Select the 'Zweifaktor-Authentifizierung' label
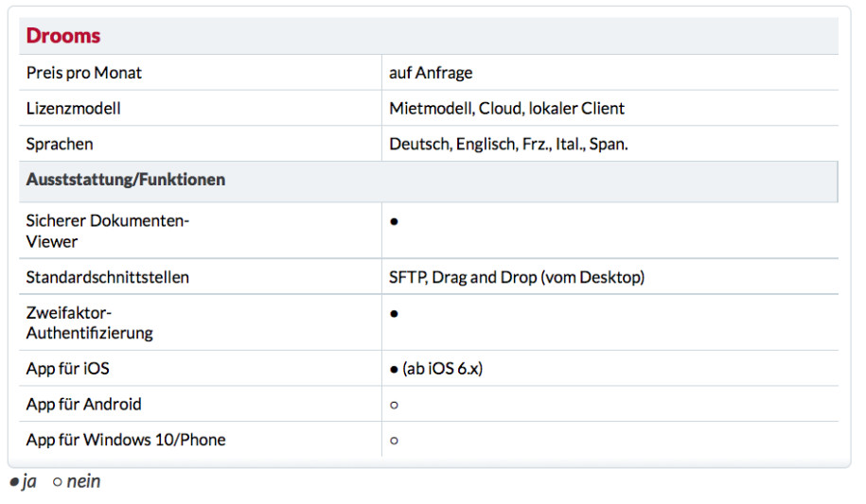The width and height of the screenshot is (866, 504). point(89,323)
